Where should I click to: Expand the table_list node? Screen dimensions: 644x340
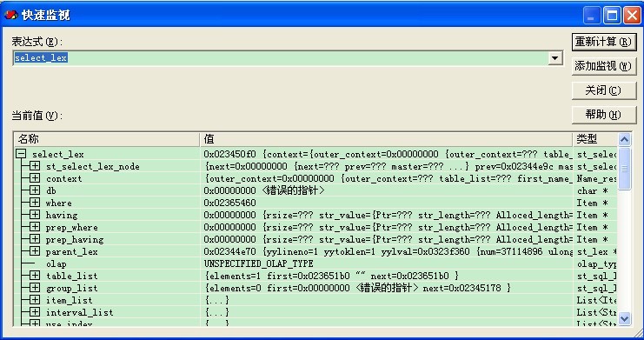click(35, 276)
